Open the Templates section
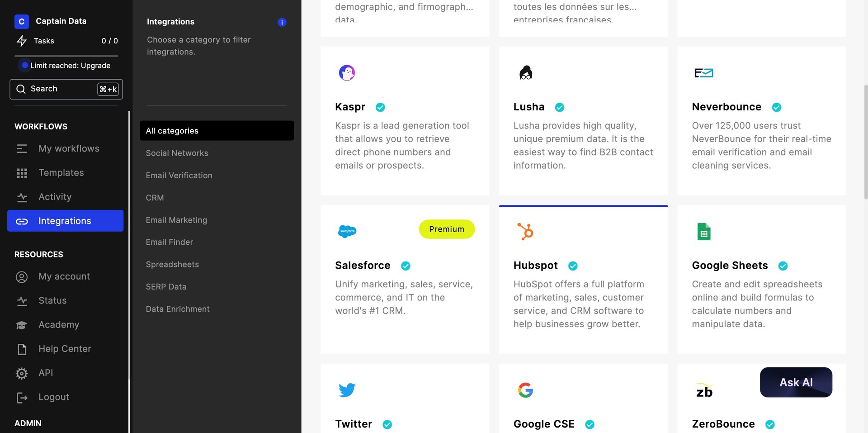The width and height of the screenshot is (868, 433). [61, 173]
